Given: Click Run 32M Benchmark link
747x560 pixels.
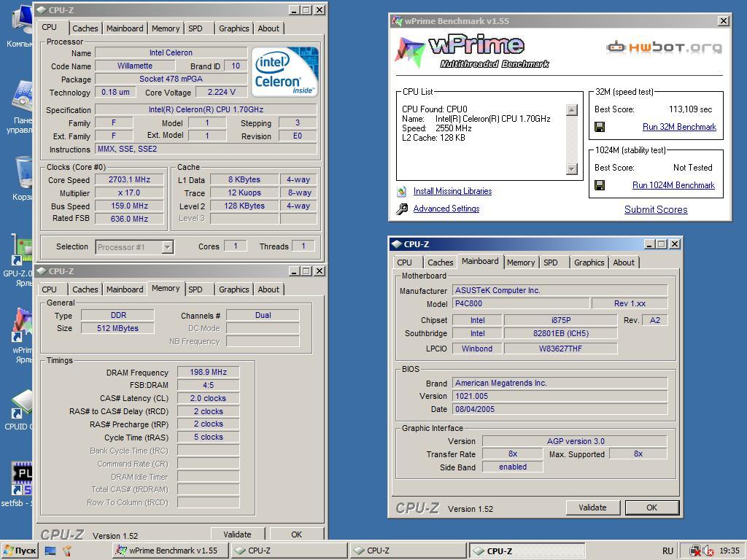Looking at the screenshot, I should tap(679, 127).
